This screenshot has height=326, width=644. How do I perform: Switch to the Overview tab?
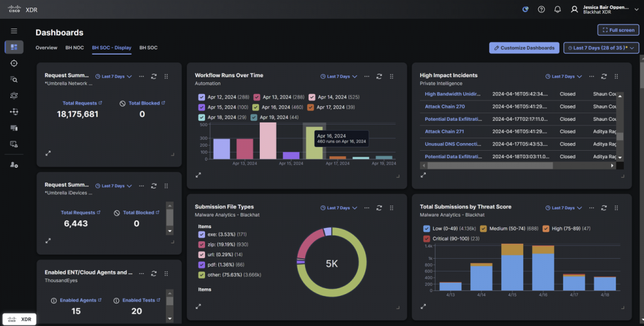(47, 48)
